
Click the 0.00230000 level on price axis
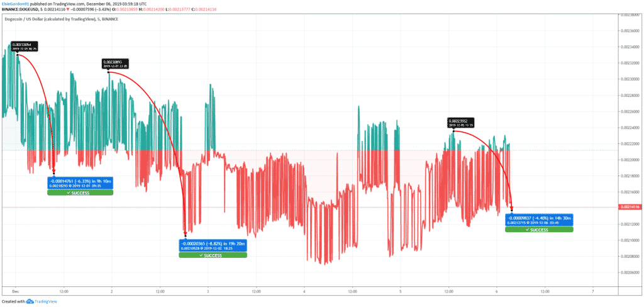point(630,79)
